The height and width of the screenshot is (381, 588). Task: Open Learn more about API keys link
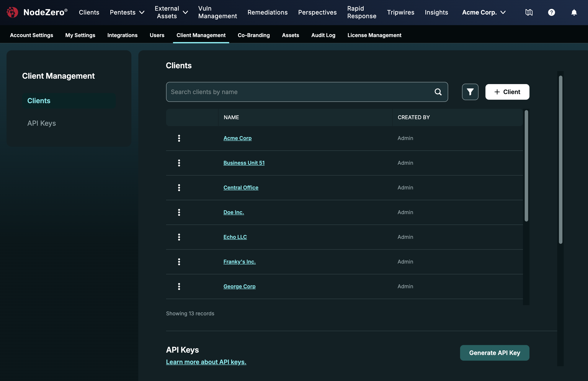206,362
